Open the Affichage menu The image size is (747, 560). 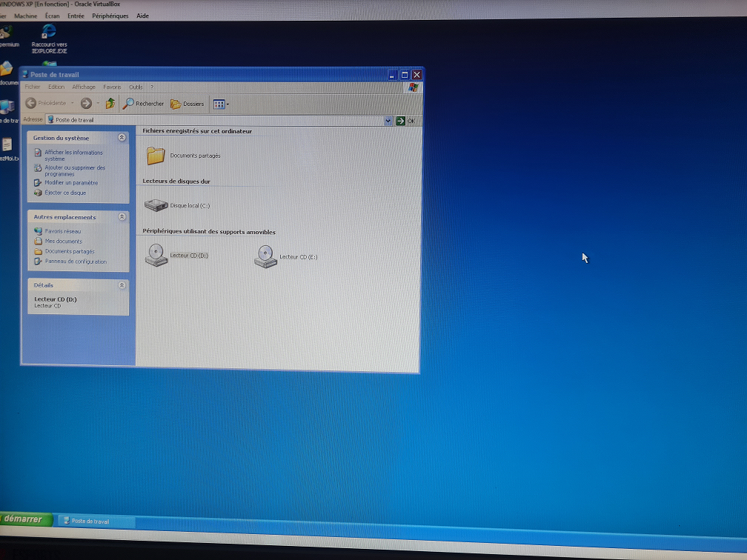pyautogui.click(x=84, y=87)
